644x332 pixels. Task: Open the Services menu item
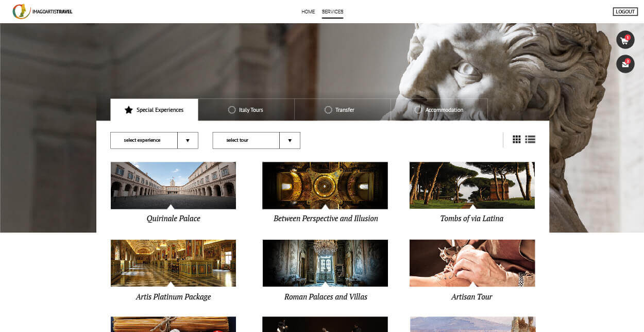[332, 12]
